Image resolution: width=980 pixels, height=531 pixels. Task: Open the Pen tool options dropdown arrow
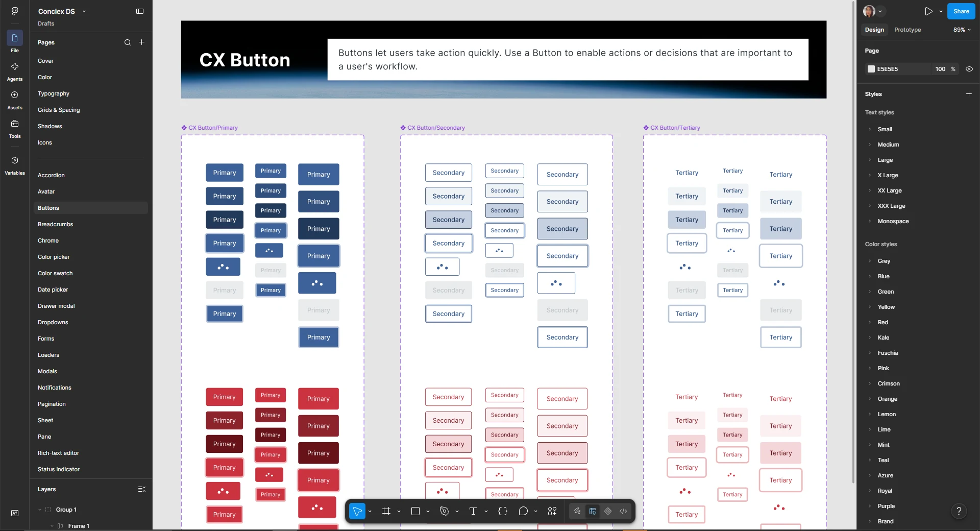coord(457,511)
